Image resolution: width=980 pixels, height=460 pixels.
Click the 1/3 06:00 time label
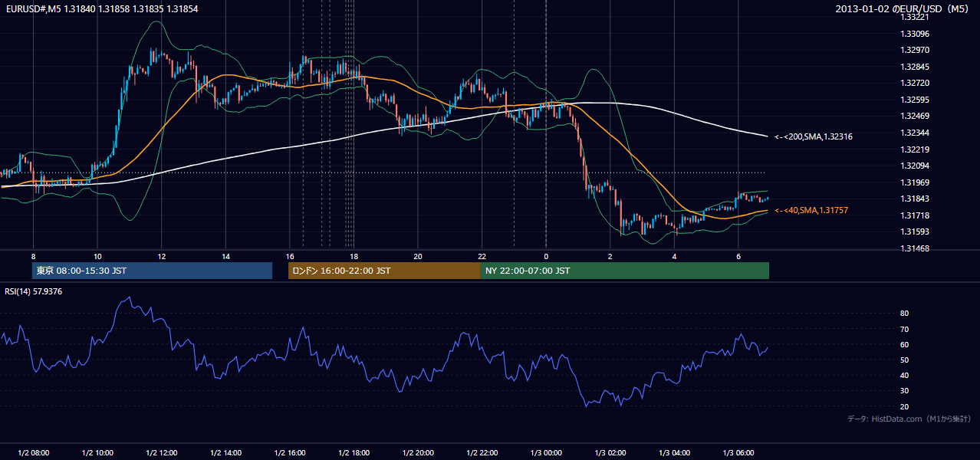(x=738, y=452)
